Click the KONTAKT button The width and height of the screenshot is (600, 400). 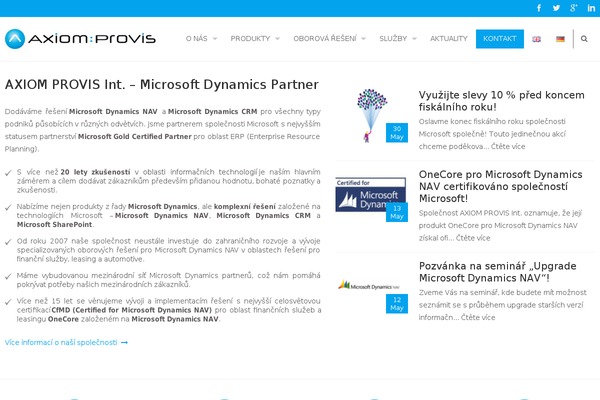(500, 39)
